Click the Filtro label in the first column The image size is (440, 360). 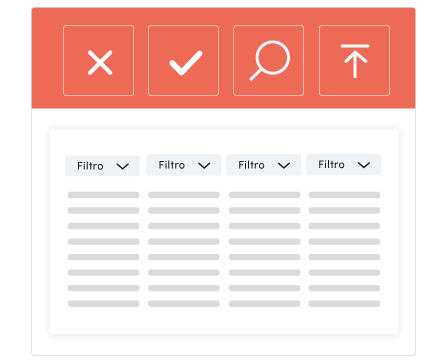90,166
